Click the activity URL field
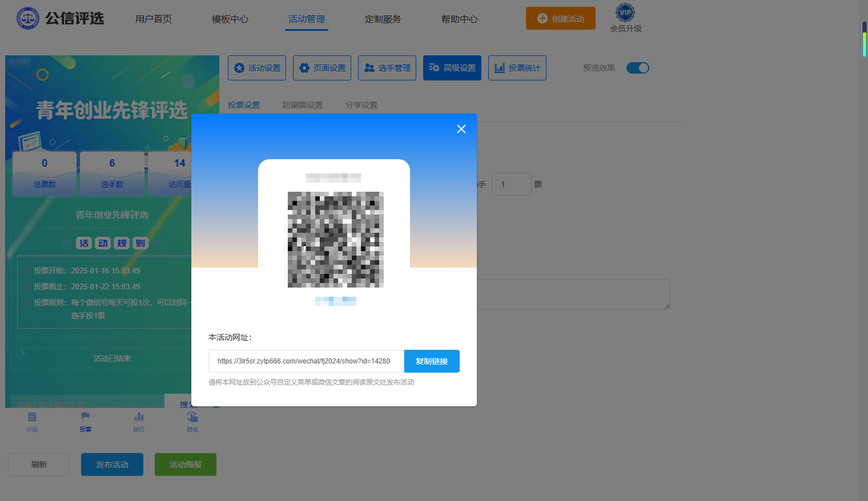 [x=306, y=361]
